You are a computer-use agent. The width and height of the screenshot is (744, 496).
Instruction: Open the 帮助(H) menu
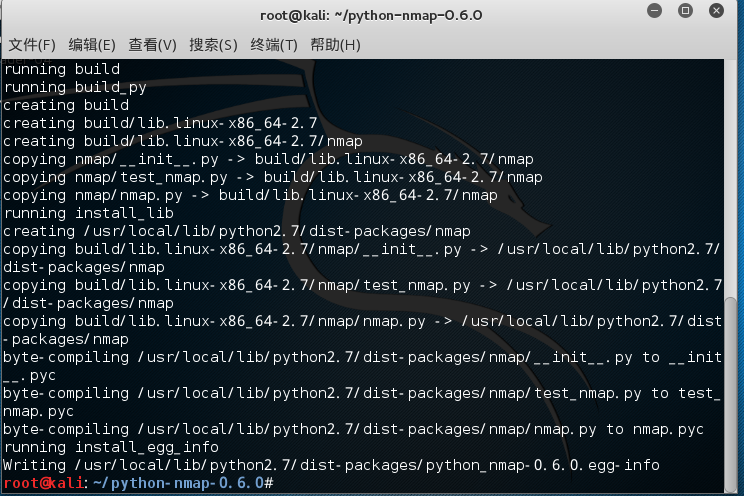[335, 45]
